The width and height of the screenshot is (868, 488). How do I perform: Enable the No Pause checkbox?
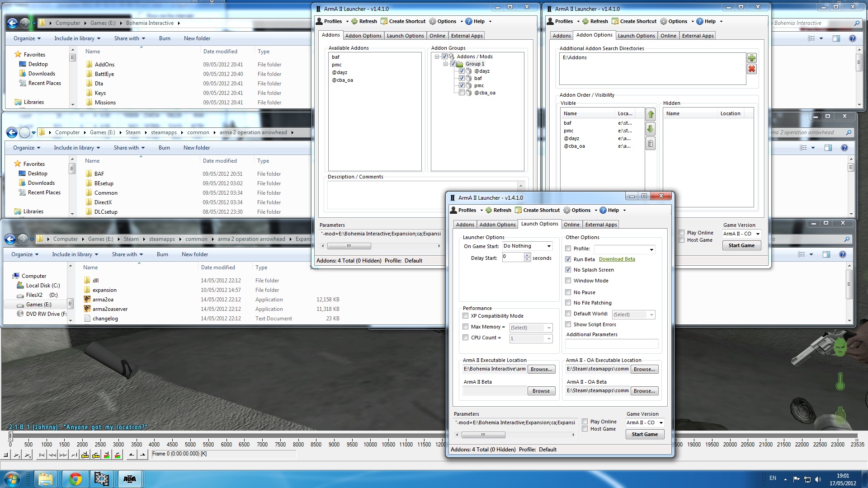coord(568,292)
